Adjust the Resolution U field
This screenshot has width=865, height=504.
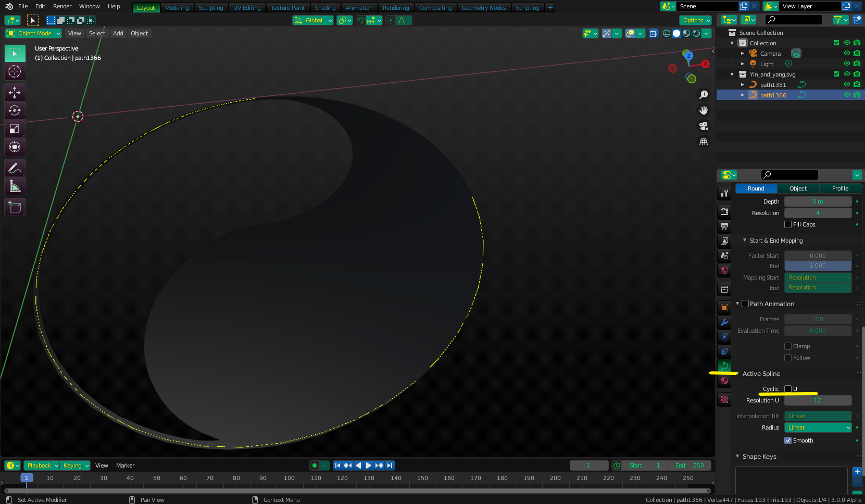coord(818,400)
